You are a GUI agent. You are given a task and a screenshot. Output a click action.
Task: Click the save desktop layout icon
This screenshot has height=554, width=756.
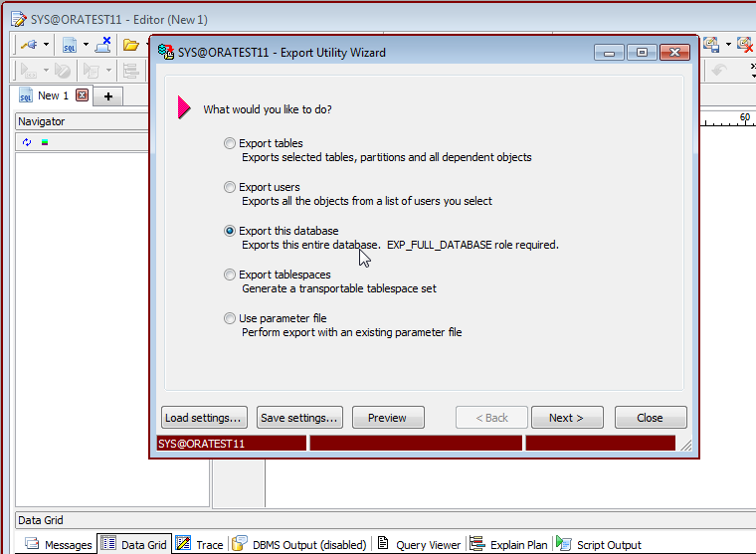[711, 45]
